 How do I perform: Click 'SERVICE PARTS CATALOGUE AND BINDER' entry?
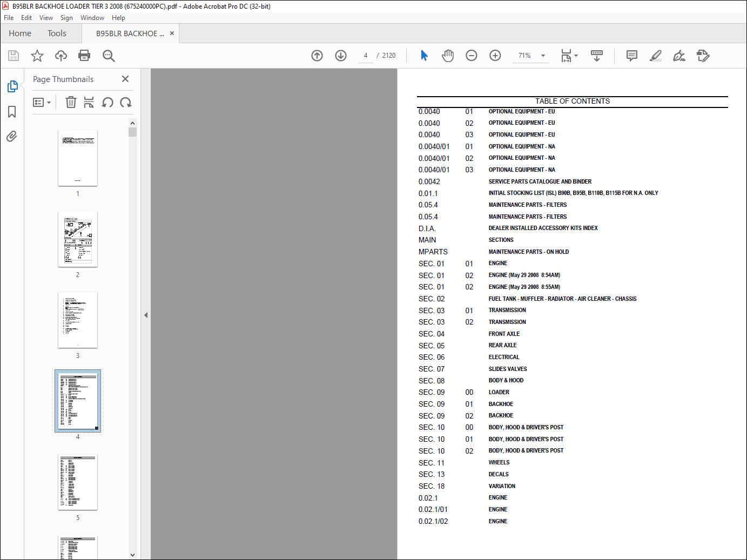540,181
